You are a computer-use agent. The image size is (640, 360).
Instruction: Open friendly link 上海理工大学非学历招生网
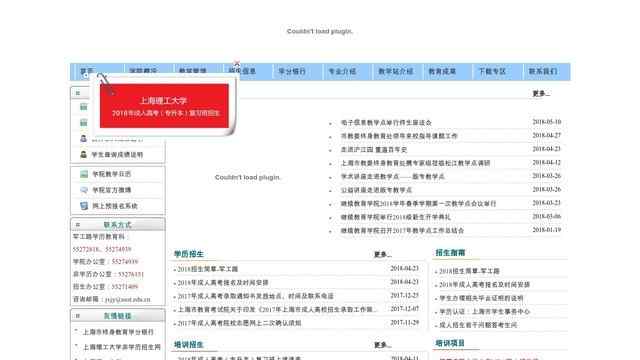pyautogui.click(x=122, y=347)
